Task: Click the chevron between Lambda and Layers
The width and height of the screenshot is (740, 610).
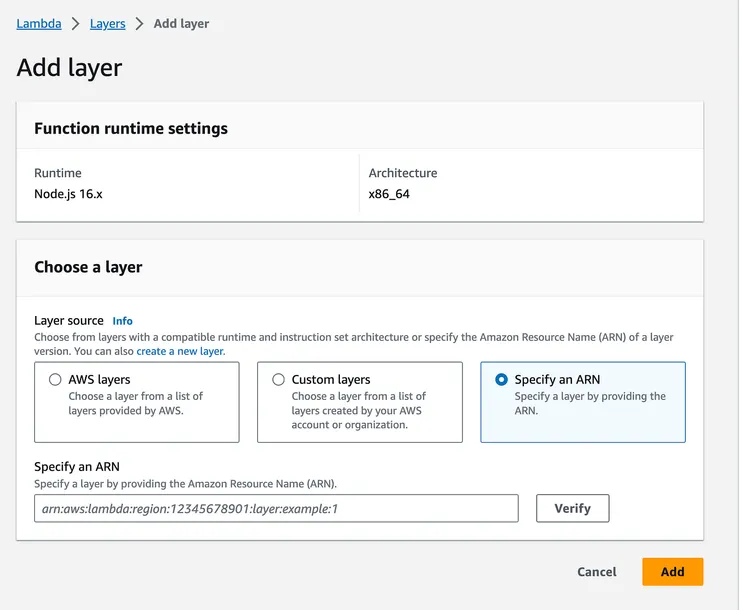Action: pyautogui.click(x=75, y=23)
